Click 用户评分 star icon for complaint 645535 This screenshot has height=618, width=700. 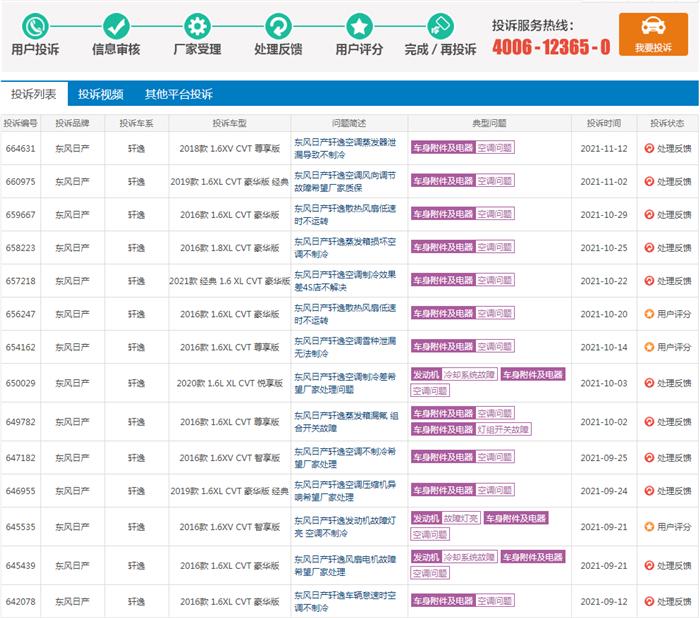tap(649, 527)
